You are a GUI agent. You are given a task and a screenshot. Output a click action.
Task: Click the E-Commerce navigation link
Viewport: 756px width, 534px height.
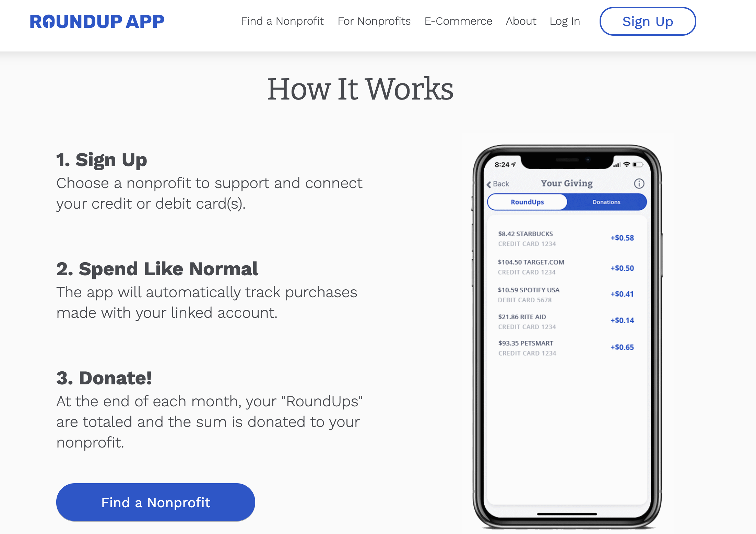(x=458, y=21)
